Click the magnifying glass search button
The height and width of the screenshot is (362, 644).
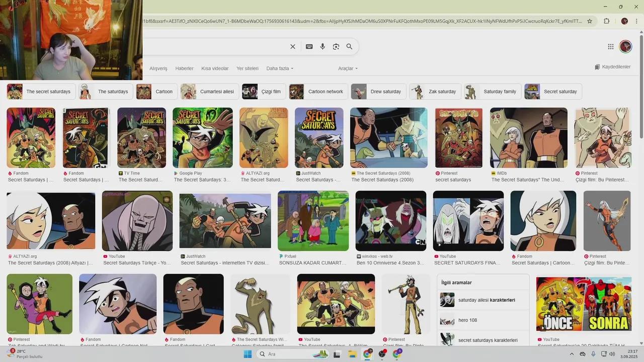pos(349,47)
